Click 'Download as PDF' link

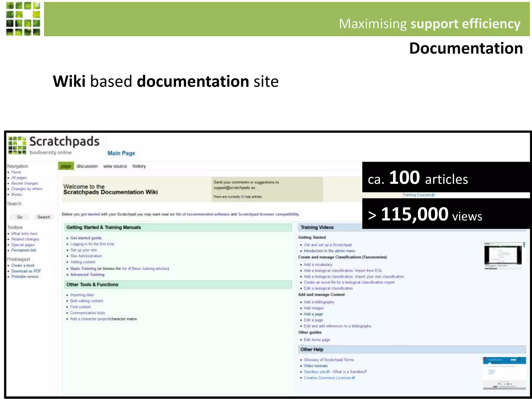pyautogui.click(x=26, y=271)
